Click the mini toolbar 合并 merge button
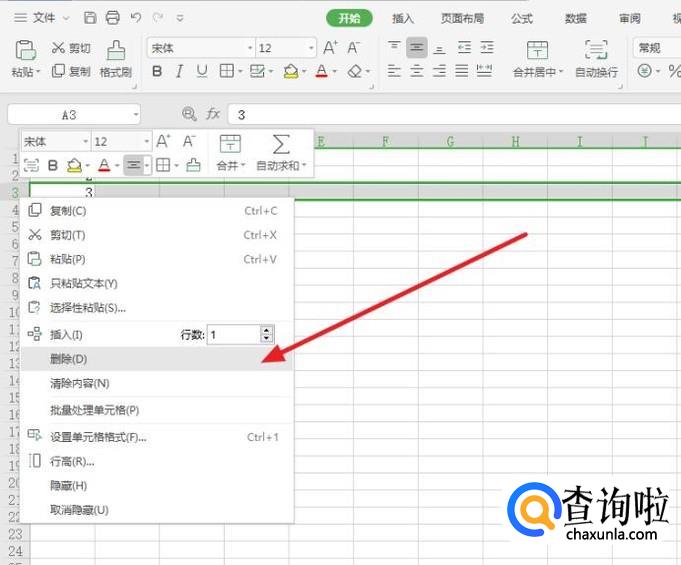 231,152
